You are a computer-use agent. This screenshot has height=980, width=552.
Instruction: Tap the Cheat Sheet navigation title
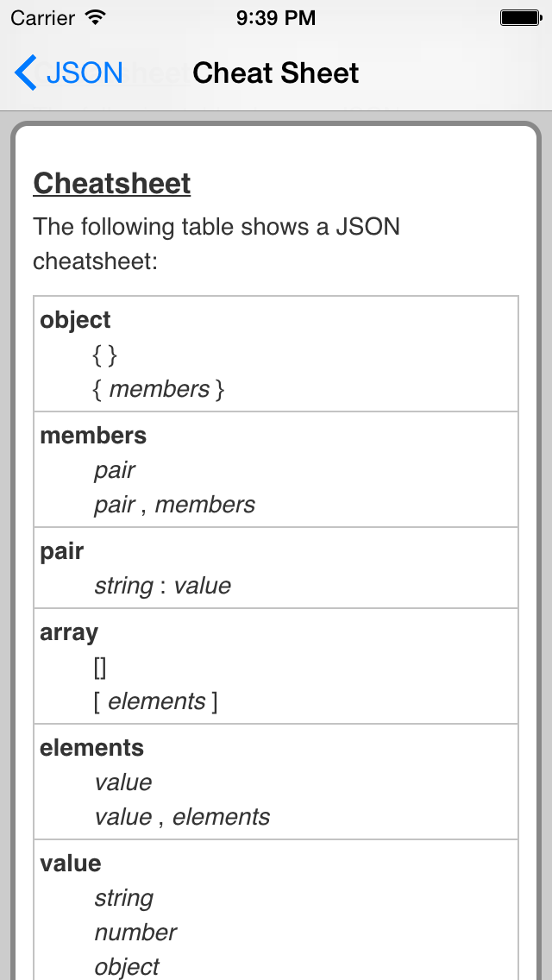point(276,73)
